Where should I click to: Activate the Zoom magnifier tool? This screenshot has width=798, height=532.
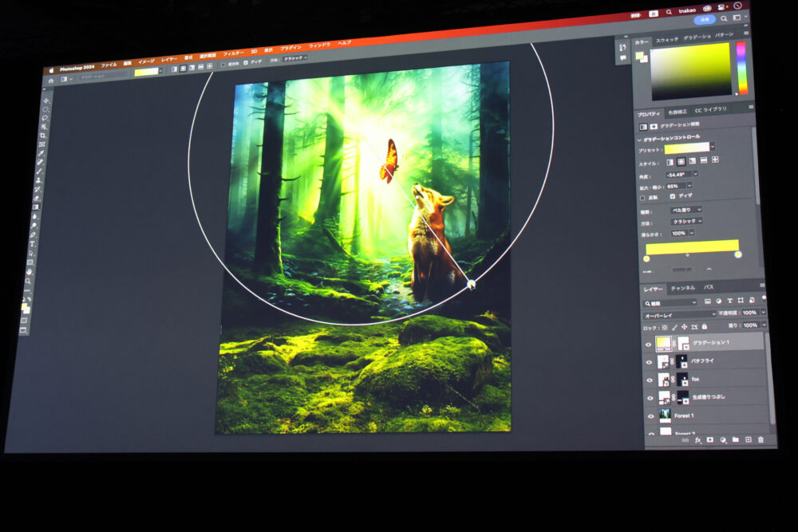(28, 281)
